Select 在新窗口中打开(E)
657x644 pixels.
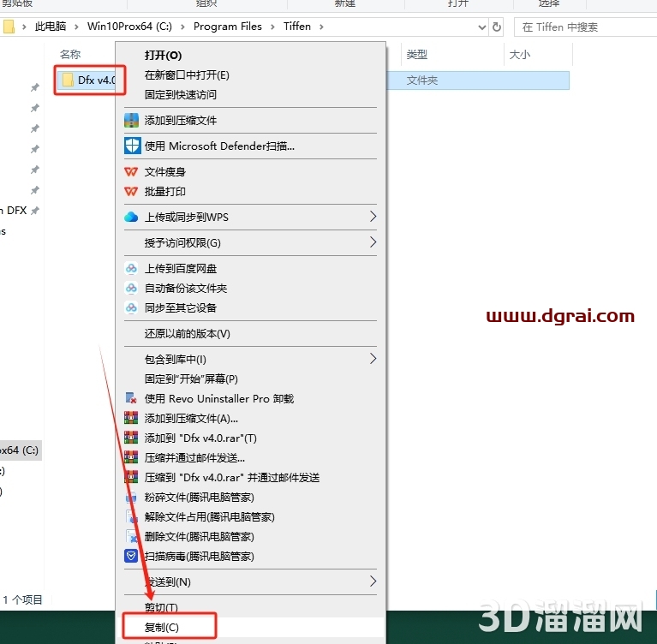[x=187, y=75]
